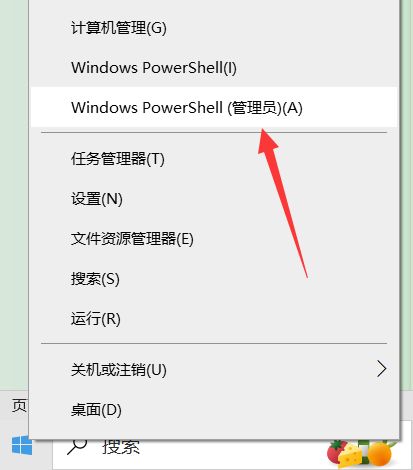This screenshot has width=413, height=470.
Task: Choose 运行(R) to open Run
Action: coord(215,319)
